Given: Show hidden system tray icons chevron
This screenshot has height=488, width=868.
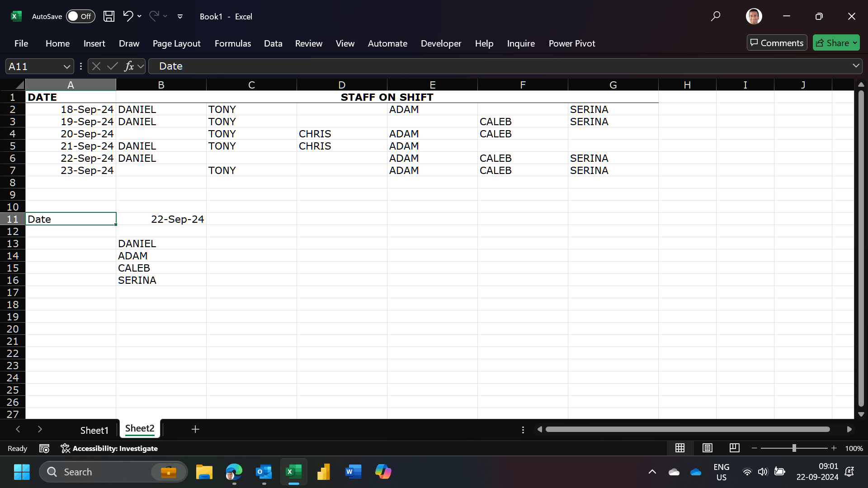Looking at the screenshot, I should (652, 472).
